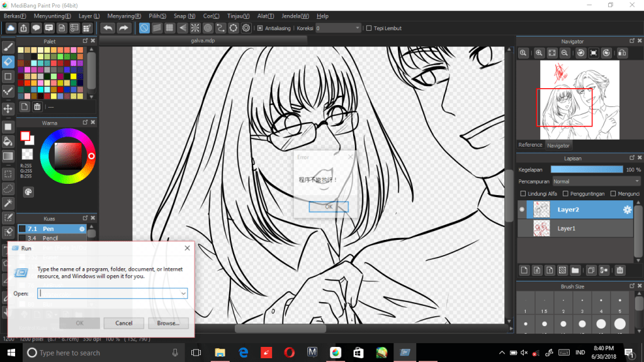Switch to the Reference tab
The image size is (644, 362).
530,145
